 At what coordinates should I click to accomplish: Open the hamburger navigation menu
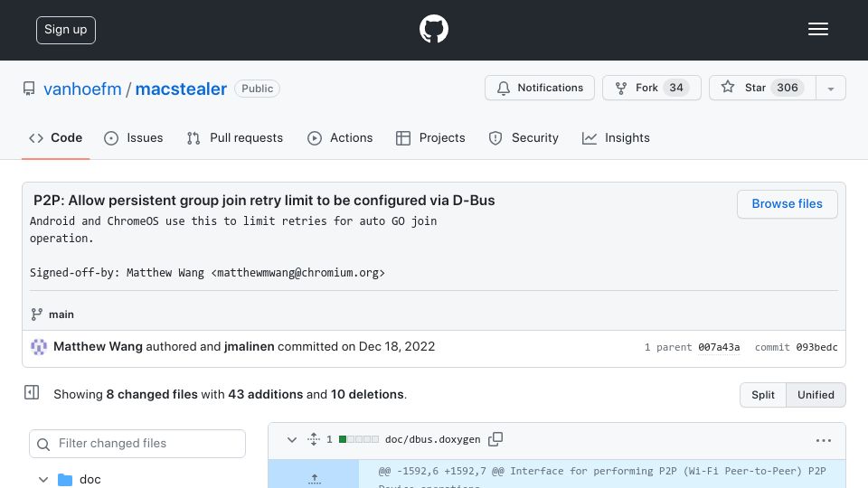click(817, 29)
